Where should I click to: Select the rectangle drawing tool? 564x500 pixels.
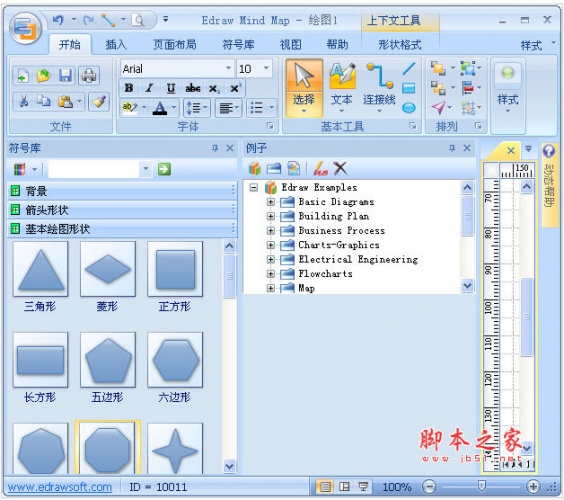click(409, 88)
